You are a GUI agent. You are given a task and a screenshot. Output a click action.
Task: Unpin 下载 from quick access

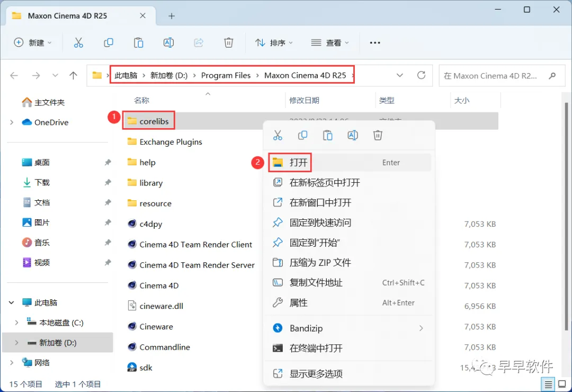click(108, 183)
